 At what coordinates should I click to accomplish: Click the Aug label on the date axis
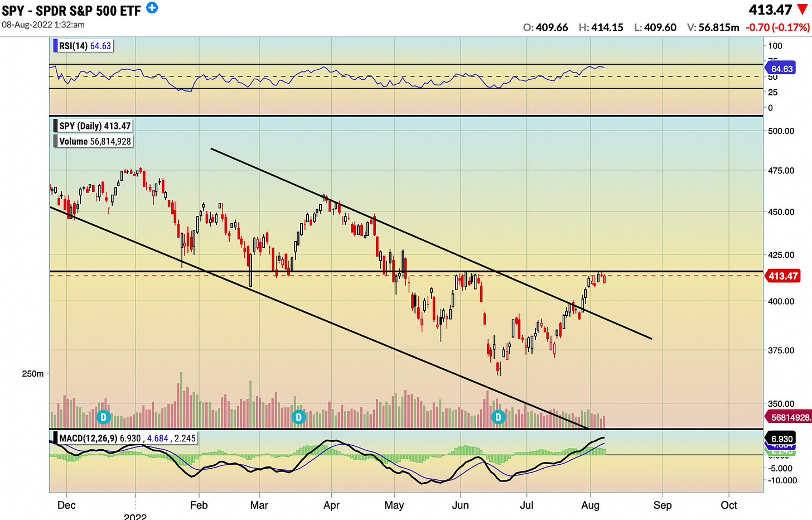tap(590, 505)
